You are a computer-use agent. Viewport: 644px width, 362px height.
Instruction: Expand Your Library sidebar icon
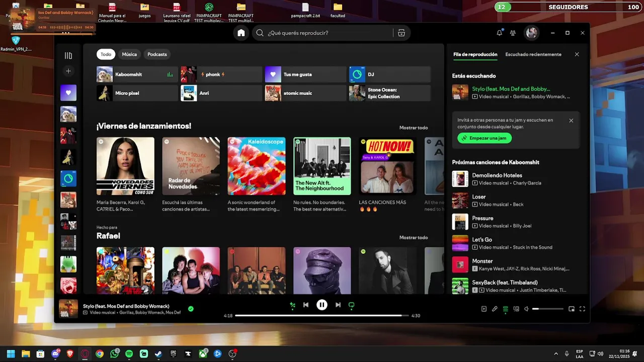pos(68,55)
